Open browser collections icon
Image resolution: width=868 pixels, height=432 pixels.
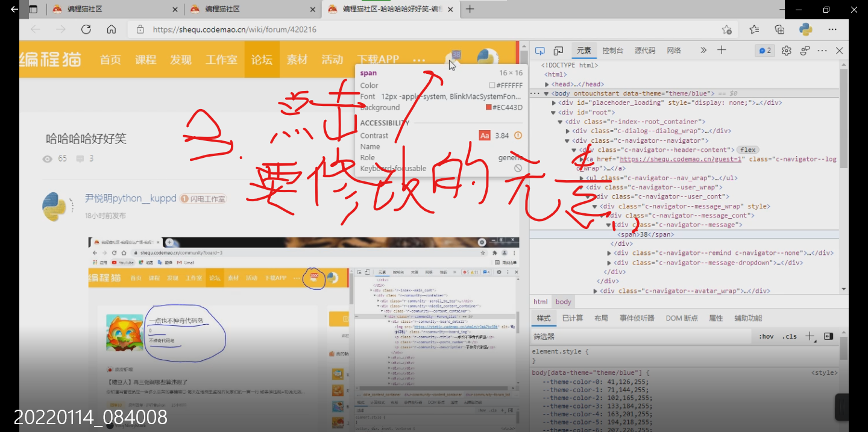tap(780, 29)
